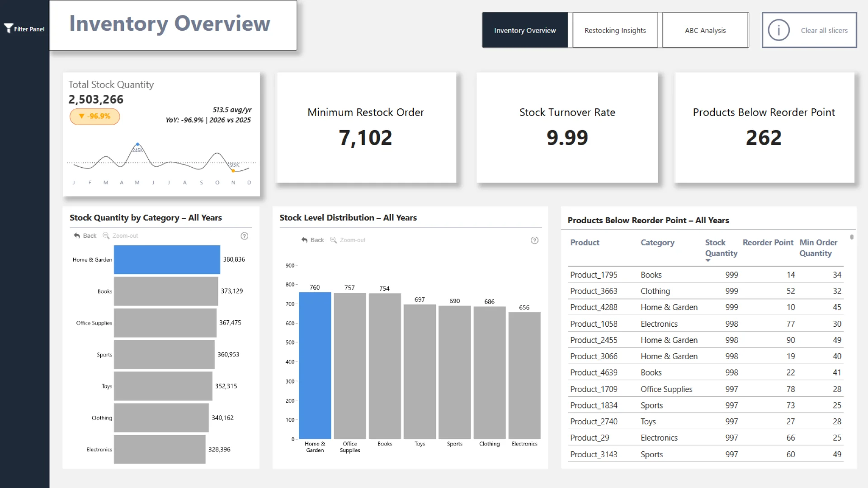Click Back arrow in Stock Quantity by Category chart
The height and width of the screenshot is (488, 868).
coord(77,235)
